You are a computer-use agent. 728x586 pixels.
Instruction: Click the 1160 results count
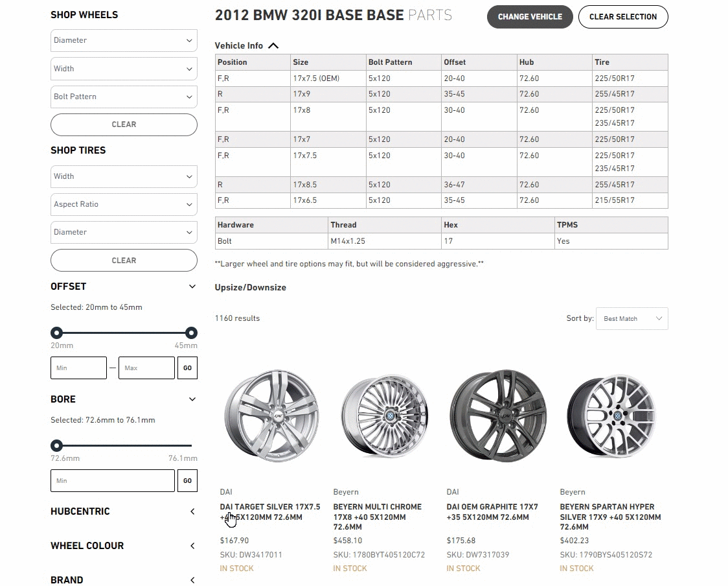[x=237, y=318]
